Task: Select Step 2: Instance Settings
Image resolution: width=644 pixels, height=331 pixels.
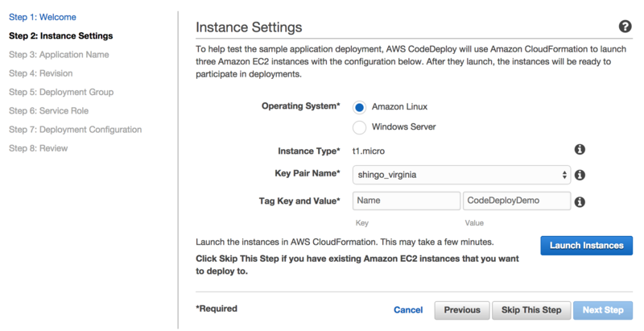Action: pyautogui.click(x=61, y=35)
